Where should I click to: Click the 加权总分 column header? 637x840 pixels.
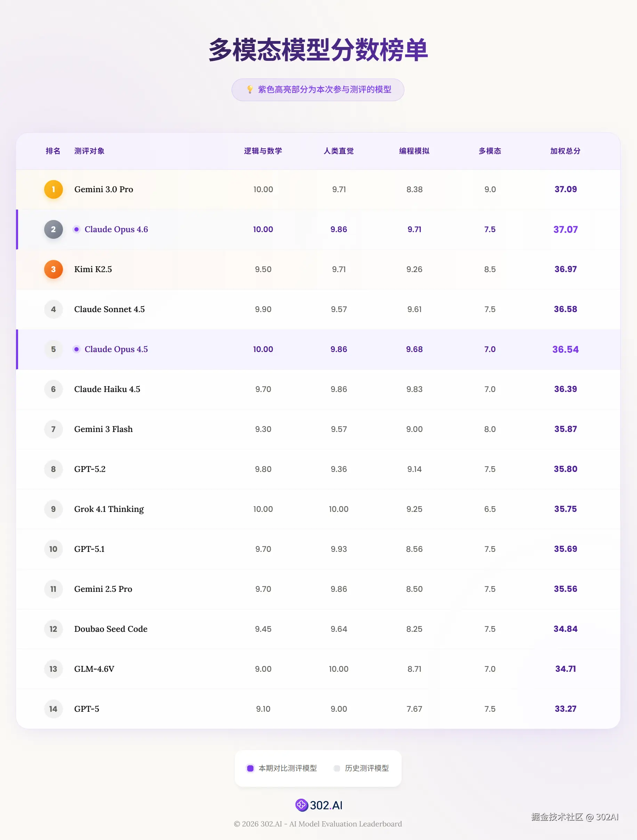[x=565, y=151]
